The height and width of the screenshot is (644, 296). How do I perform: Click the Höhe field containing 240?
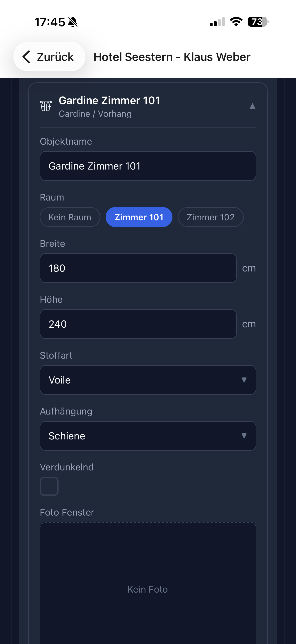coord(138,324)
